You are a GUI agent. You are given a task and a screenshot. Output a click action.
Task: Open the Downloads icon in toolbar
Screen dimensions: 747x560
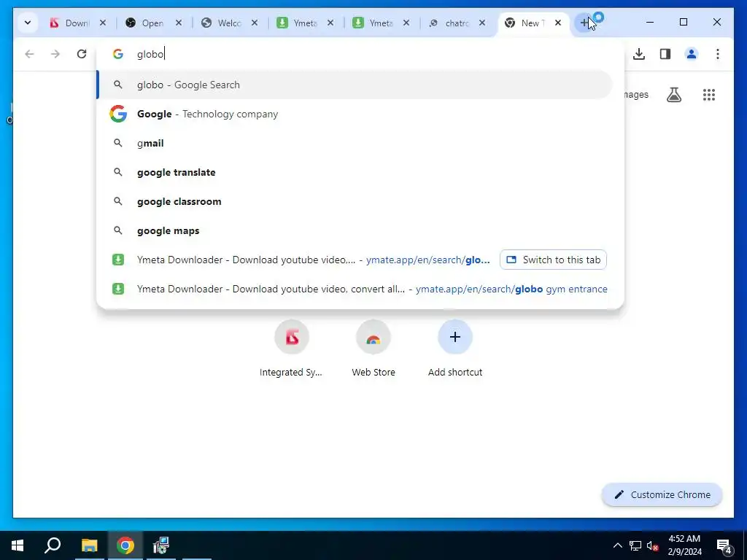coord(639,54)
